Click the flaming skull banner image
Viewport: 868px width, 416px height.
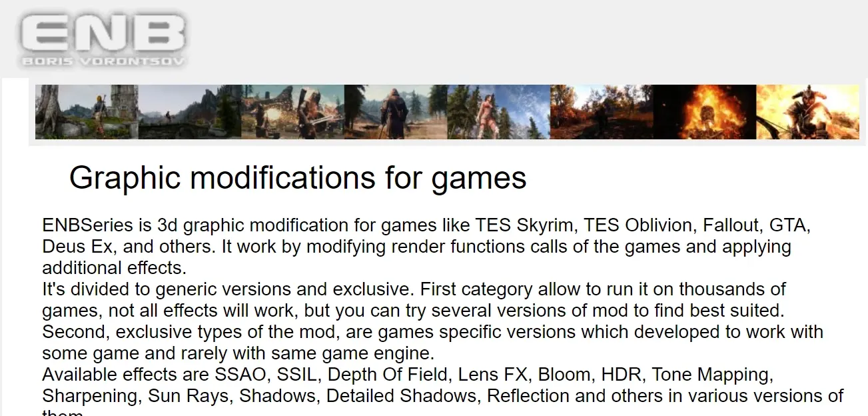[705, 112]
